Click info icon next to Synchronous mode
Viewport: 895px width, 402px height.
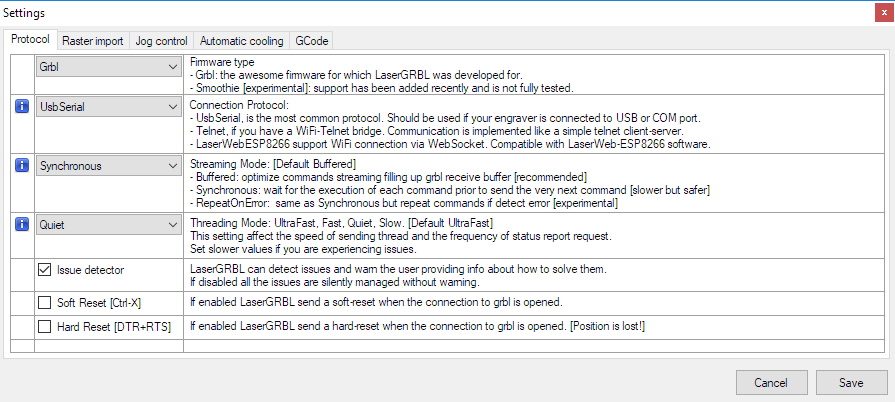click(22, 166)
